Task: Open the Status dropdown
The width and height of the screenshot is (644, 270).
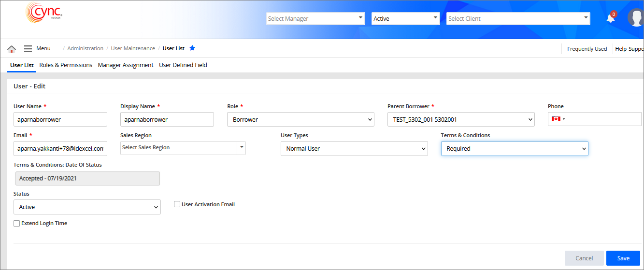Action: tap(87, 207)
